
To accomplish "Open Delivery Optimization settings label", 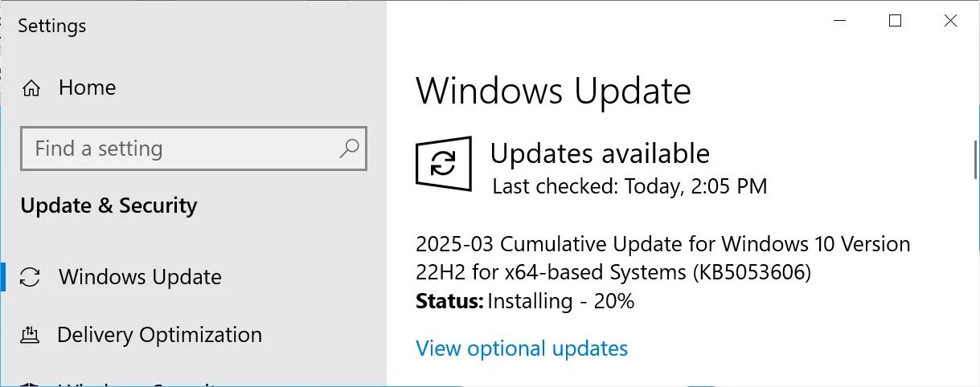I will [x=159, y=335].
